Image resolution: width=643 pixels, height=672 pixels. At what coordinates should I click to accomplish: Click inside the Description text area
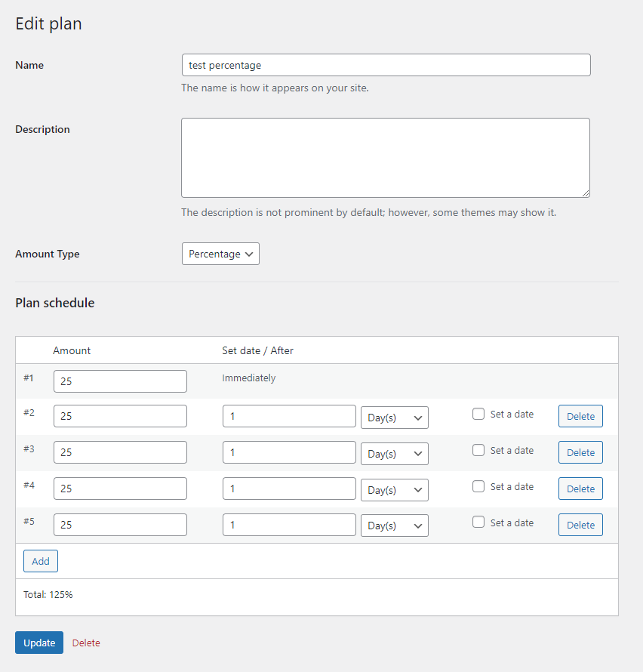pos(386,158)
